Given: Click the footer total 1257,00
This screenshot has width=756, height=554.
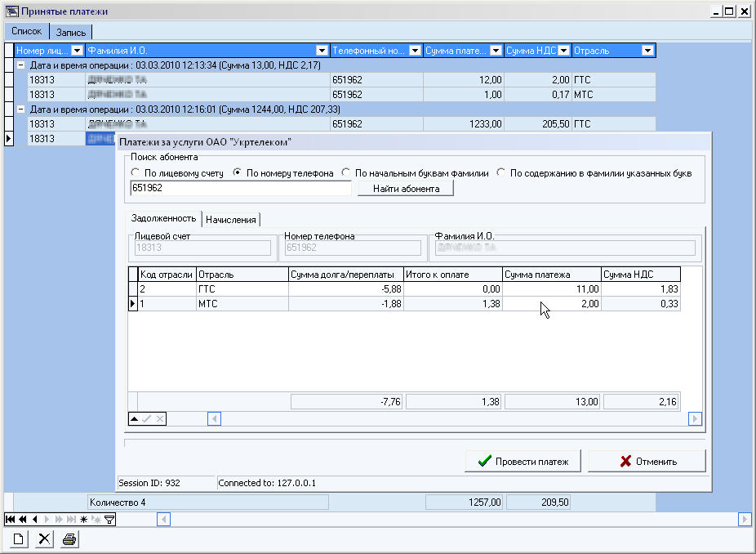Looking at the screenshot, I should 464,503.
